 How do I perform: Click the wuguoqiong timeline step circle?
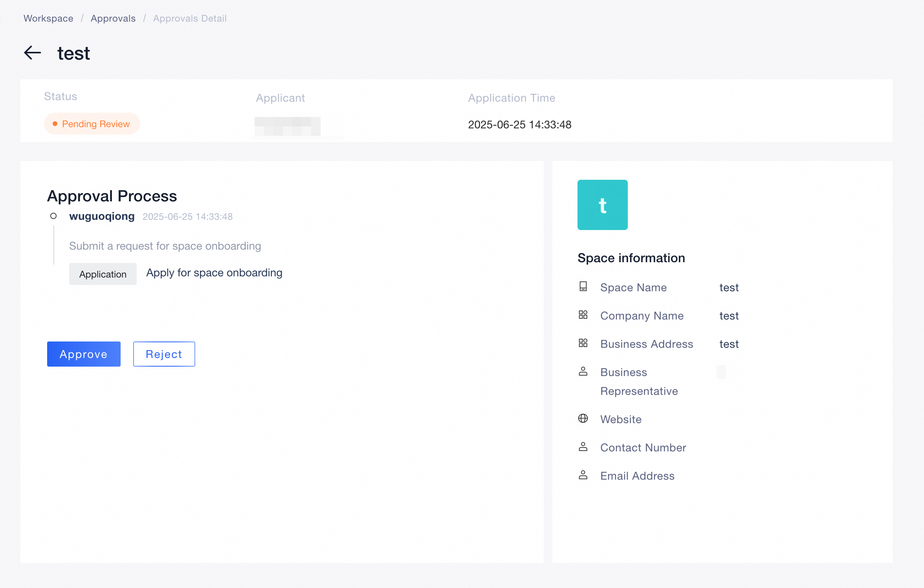pos(53,216)
